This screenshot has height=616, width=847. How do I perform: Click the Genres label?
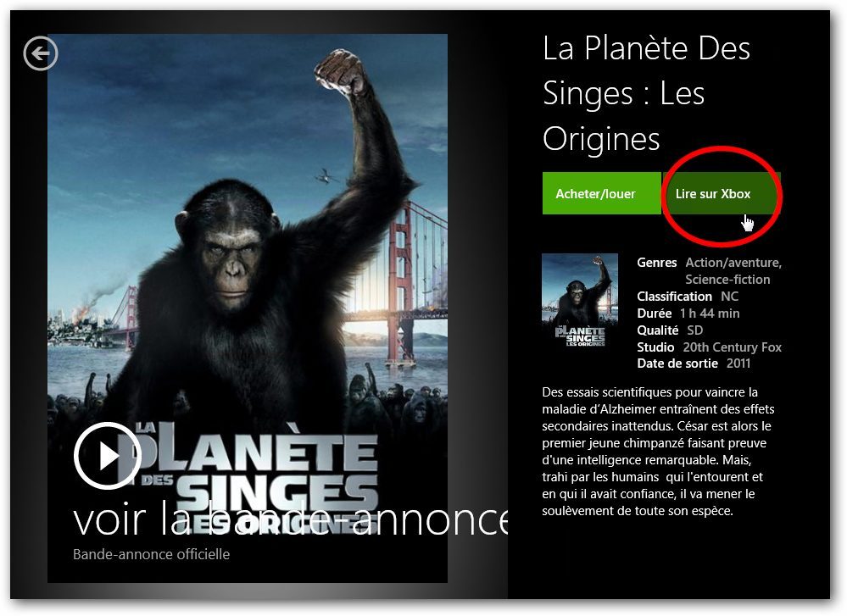point(656,263)
